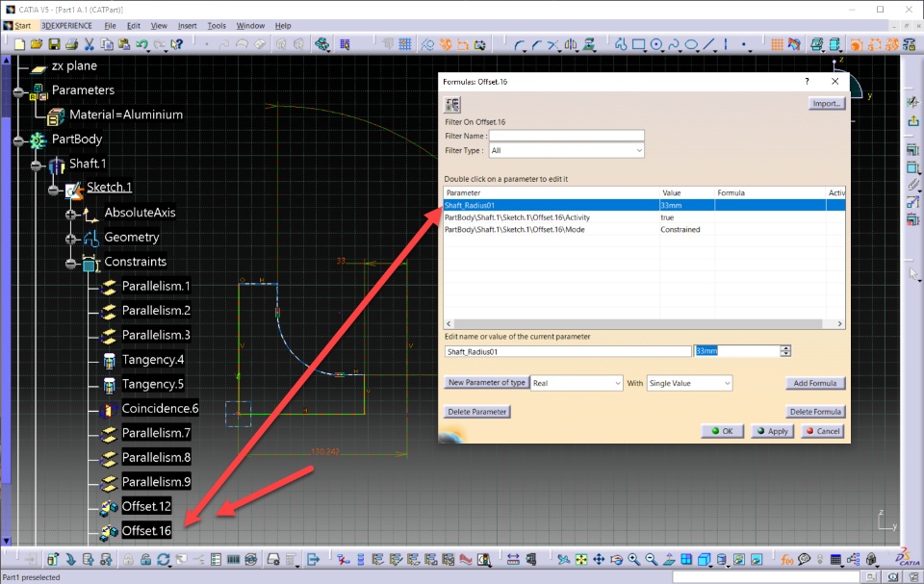The height and width of the screenshot is (584, 924).
Task: Click the incremental filter icon in Formulas dialog
Action: 452,105
